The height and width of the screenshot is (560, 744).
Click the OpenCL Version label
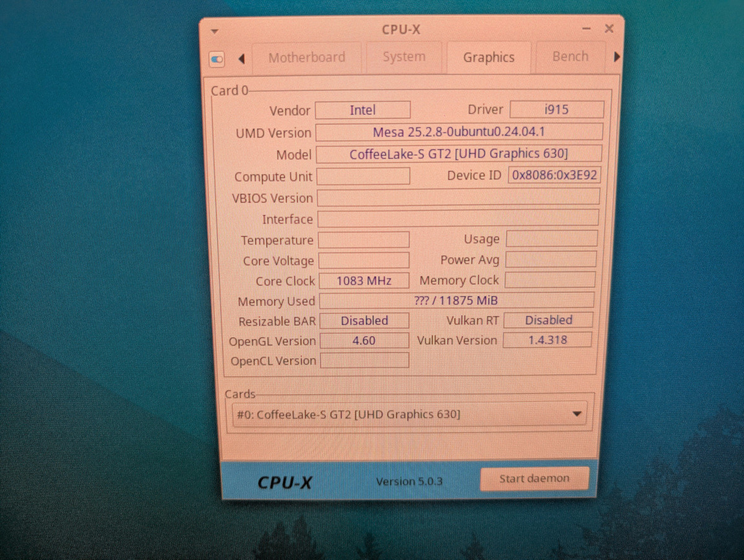coord(273,361)
